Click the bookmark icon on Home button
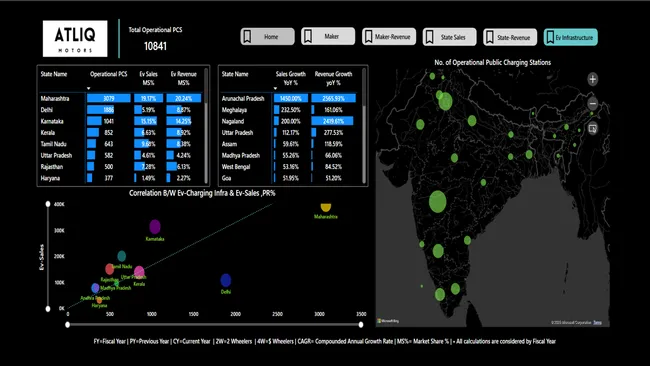Viewport: 650px width, 366px height. pyautogui.click(x=247, y=36)
